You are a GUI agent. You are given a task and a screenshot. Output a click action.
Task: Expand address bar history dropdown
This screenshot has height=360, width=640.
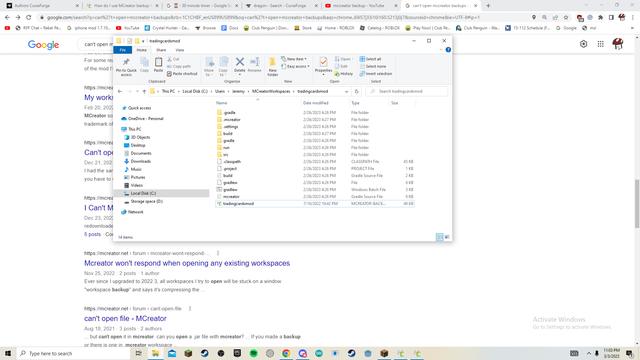point(347,91)
